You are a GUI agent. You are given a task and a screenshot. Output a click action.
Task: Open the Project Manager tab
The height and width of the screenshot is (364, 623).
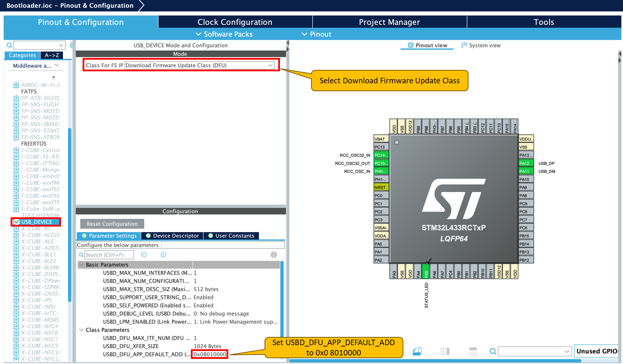click(x=389, y=22)
